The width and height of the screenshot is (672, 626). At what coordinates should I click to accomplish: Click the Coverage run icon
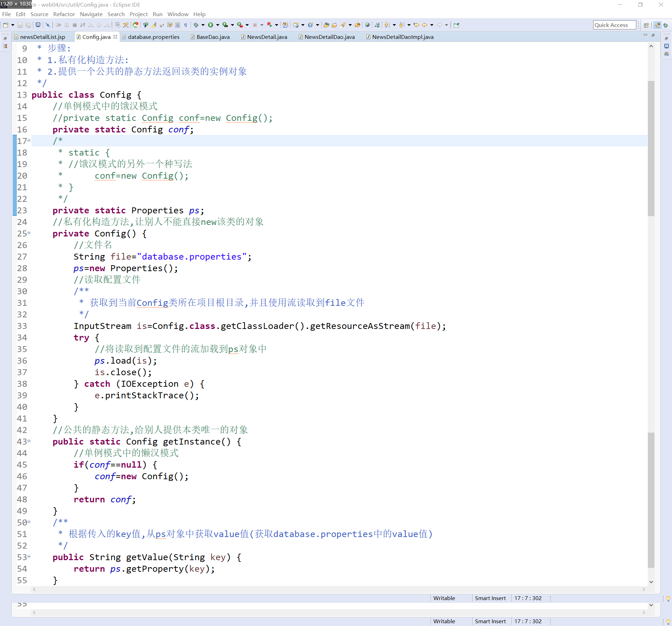[225, 25]
